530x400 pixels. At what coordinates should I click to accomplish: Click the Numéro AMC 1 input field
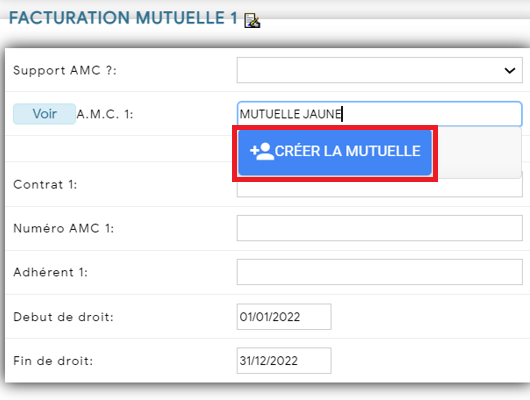point(380,228)
